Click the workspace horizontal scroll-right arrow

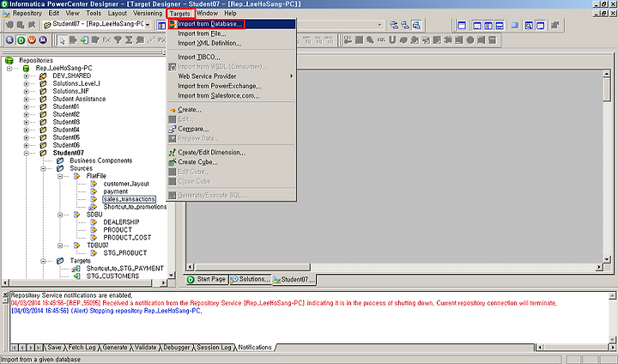pyautogui.click(x=599, y=267)
